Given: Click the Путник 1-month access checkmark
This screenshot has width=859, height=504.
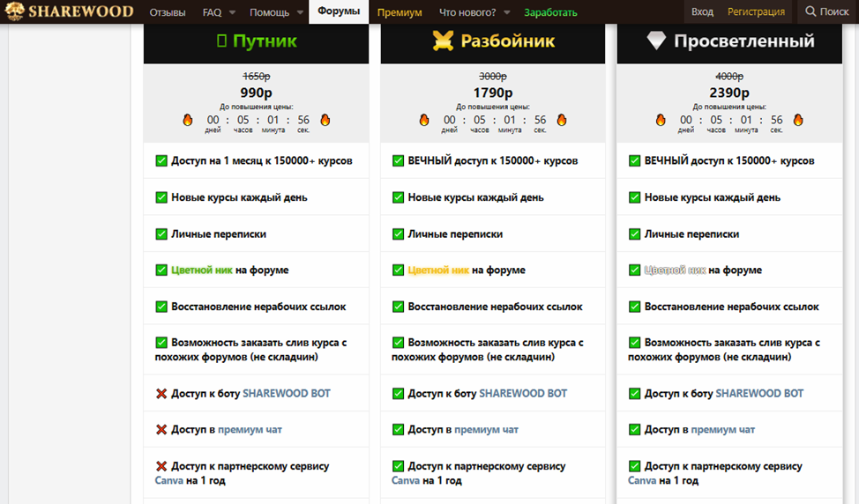Looking at the screenshot, I should (x=161, y=161).
